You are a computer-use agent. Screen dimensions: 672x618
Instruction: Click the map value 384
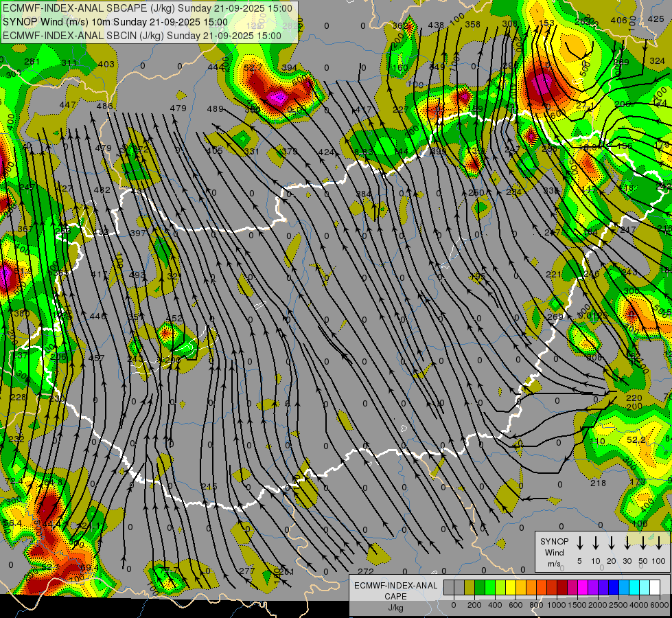coord(364,194)
